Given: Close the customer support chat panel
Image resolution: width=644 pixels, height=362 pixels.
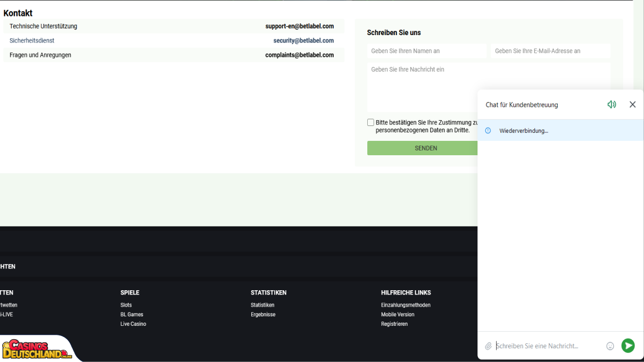Looking at the screenshot, I should 632,105.
